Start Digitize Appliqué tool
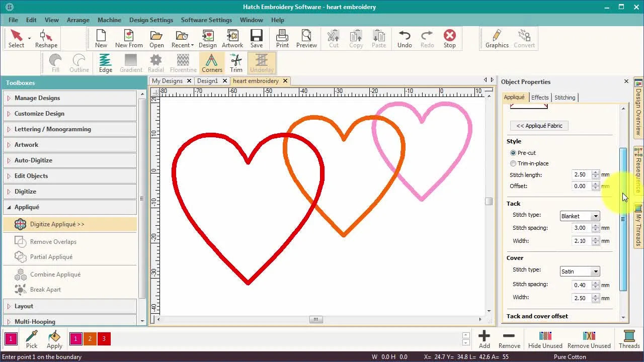The image size is (644, 362). click(69, 224)
